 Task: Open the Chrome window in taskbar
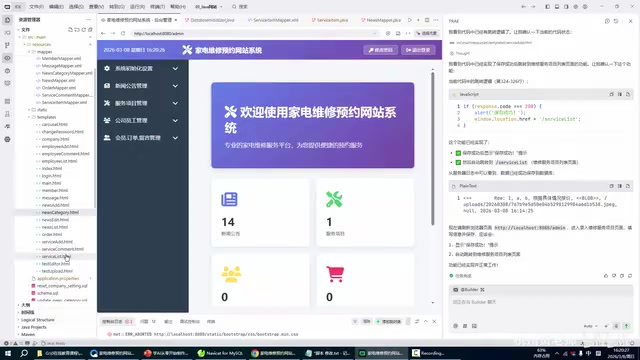pyautogui.click(x=273, y=353)
